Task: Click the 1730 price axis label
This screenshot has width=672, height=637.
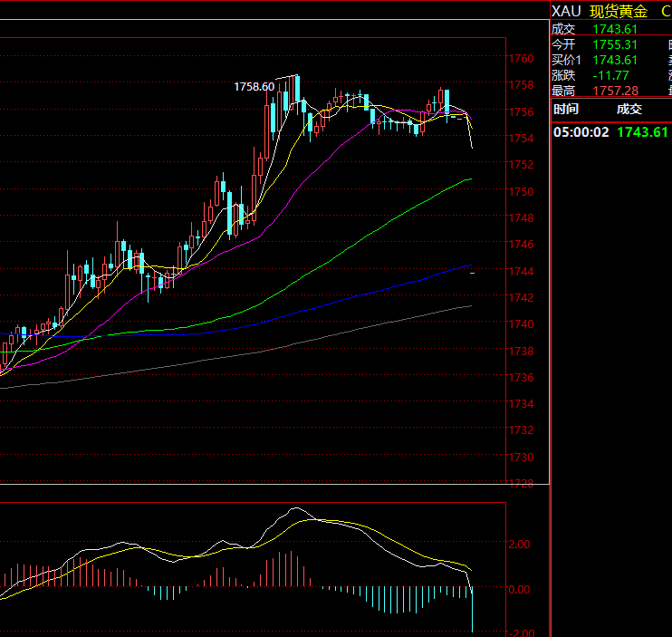Action: [x=521, y=458]
